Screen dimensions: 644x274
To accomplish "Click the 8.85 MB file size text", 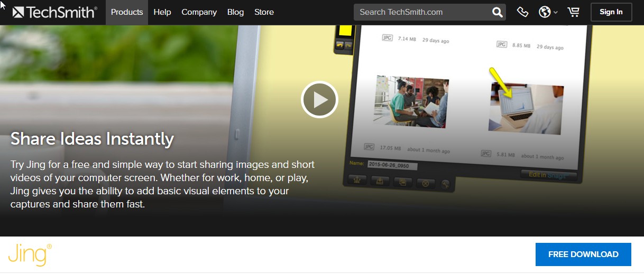I will coord(521,45).
